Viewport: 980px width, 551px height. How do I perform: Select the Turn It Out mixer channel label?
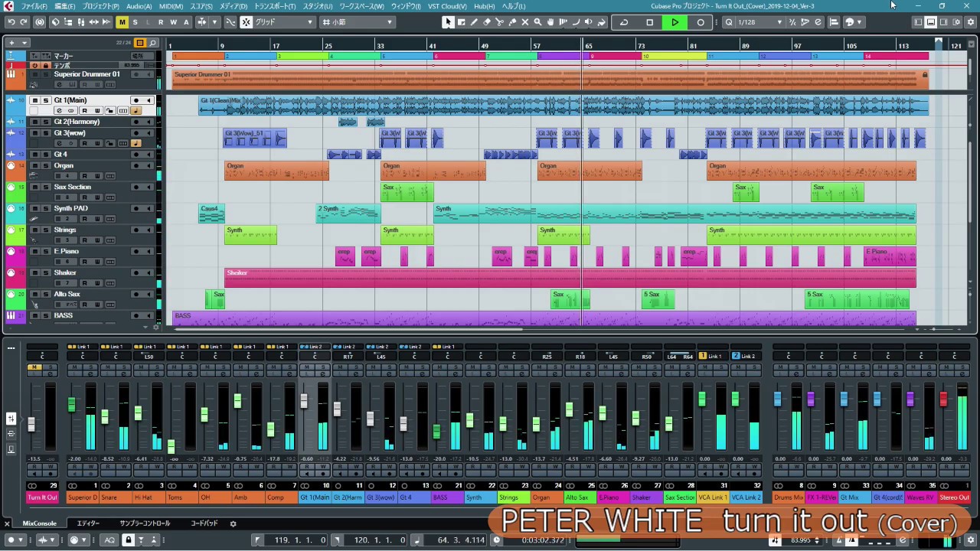(x=42, y=497)
